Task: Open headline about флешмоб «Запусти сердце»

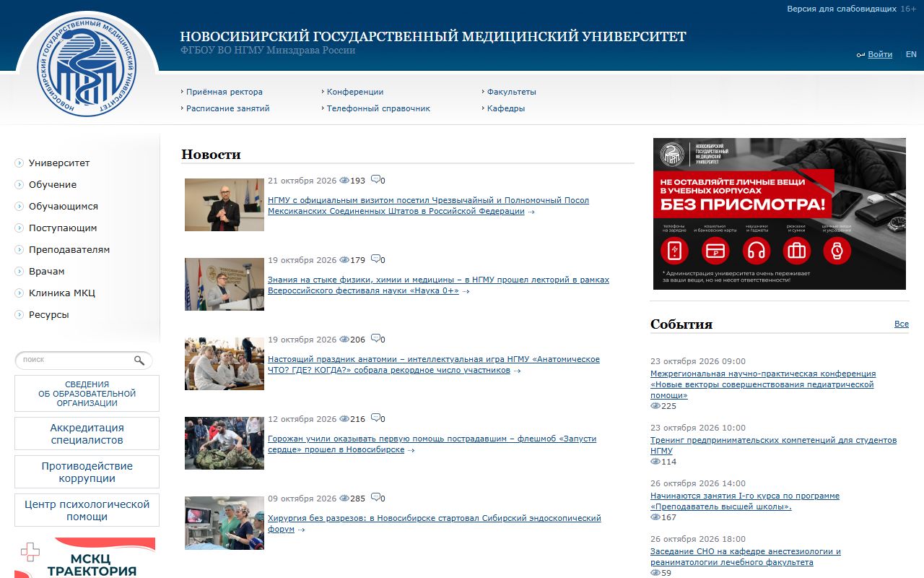Action: (432, 444)
